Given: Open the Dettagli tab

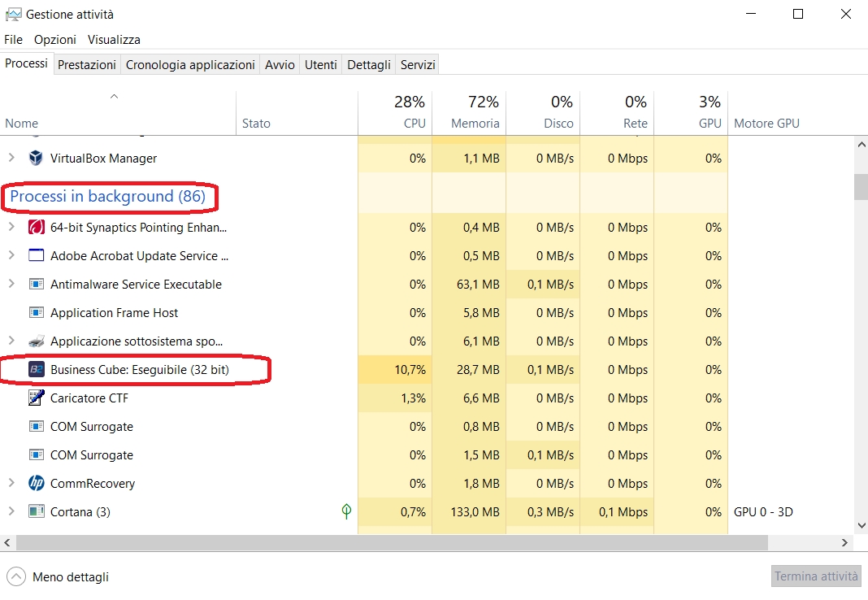Looking at the screenshot, I should (x=369, y=65).
